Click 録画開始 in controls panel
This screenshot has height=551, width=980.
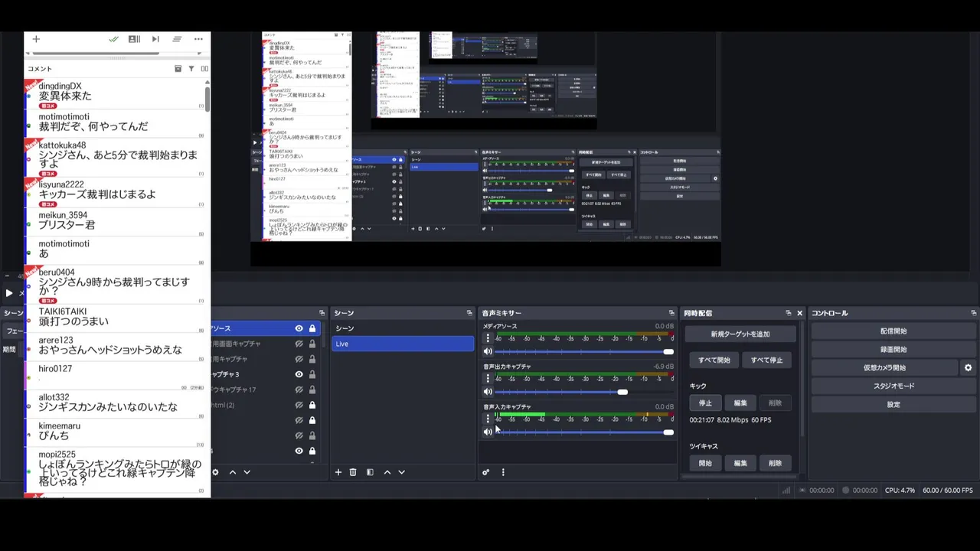coord(893,349)
